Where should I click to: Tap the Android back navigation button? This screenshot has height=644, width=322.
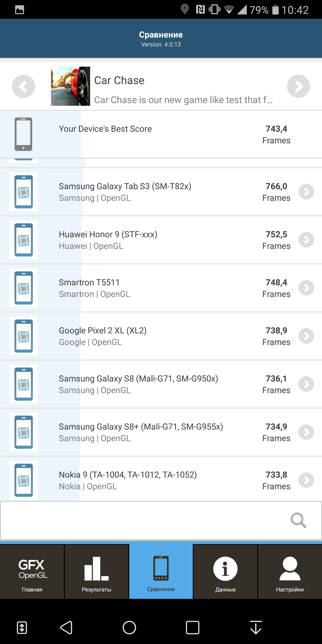[x=66, y=627]
